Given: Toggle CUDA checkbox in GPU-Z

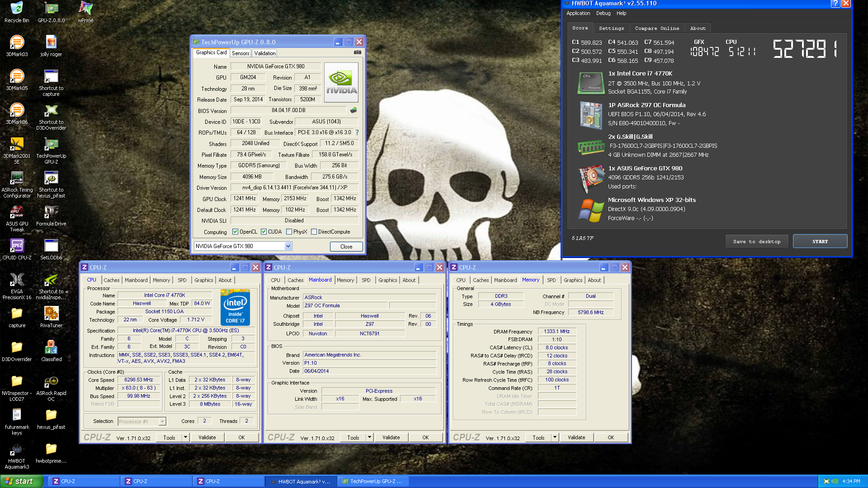Looking at the screenshot, I should pyautogui.click(x=264, y=232).
